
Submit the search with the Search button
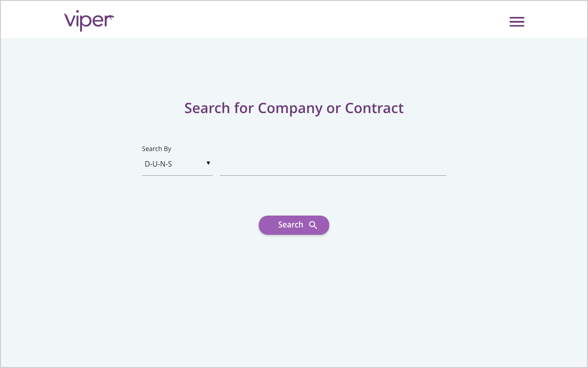click(294, 225)
